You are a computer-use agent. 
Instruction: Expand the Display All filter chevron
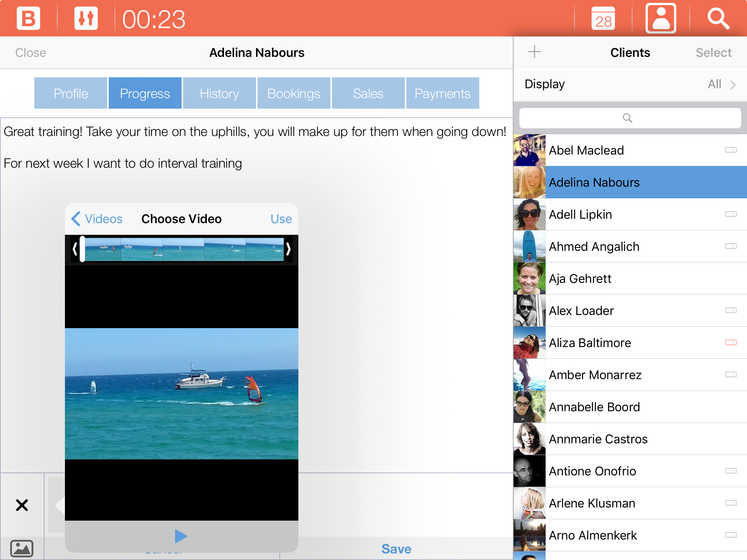click(x=733, y=85)
